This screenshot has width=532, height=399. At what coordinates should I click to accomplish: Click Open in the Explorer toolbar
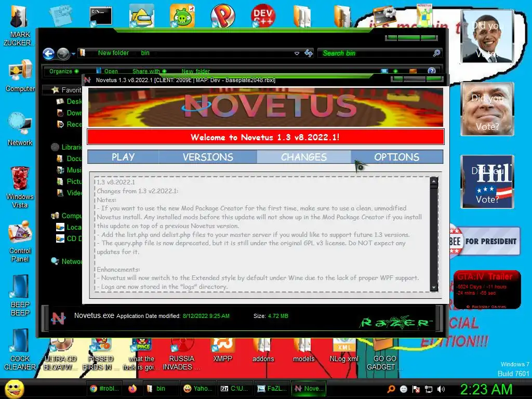pyautogui.click(x=107, y=71)
